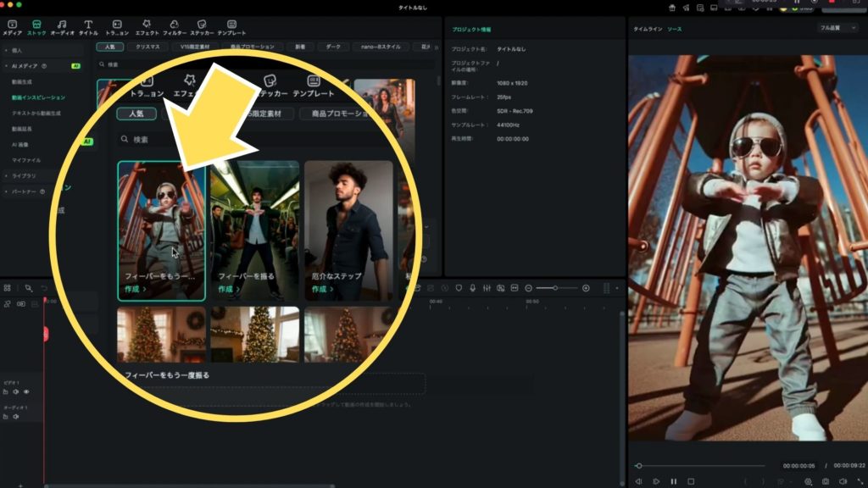Select the クリスマス category tab

tap(149, 47)
